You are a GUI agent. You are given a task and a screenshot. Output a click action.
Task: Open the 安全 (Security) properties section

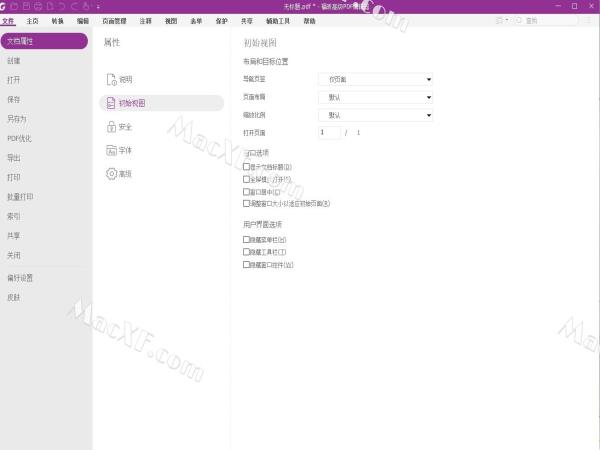(x=124, y=127)
